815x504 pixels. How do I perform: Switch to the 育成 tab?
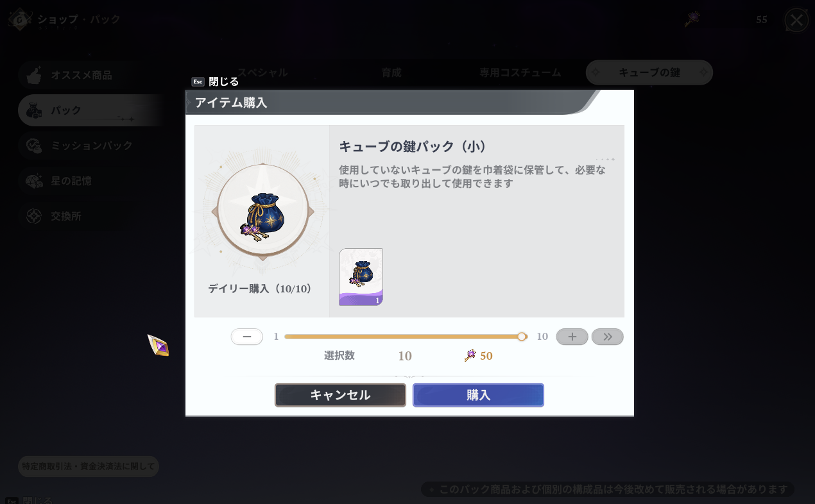[x=391, y=72]
